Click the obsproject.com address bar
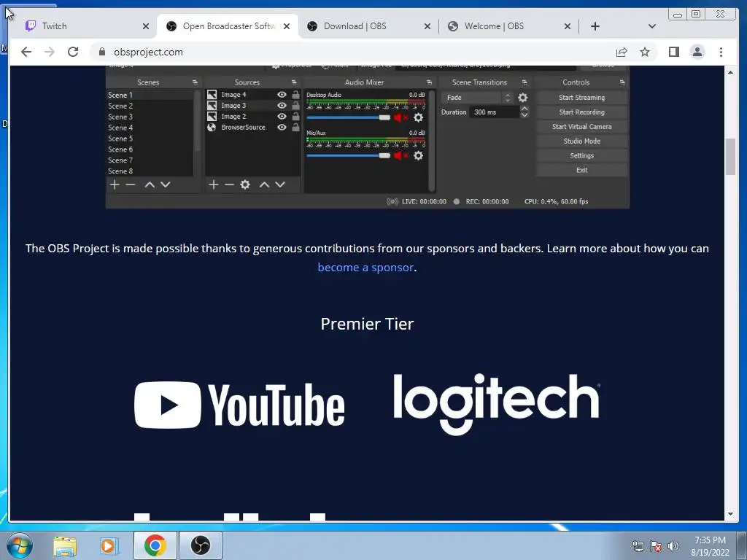The width and height of the screenshot is (747, 560). (352, 52)
